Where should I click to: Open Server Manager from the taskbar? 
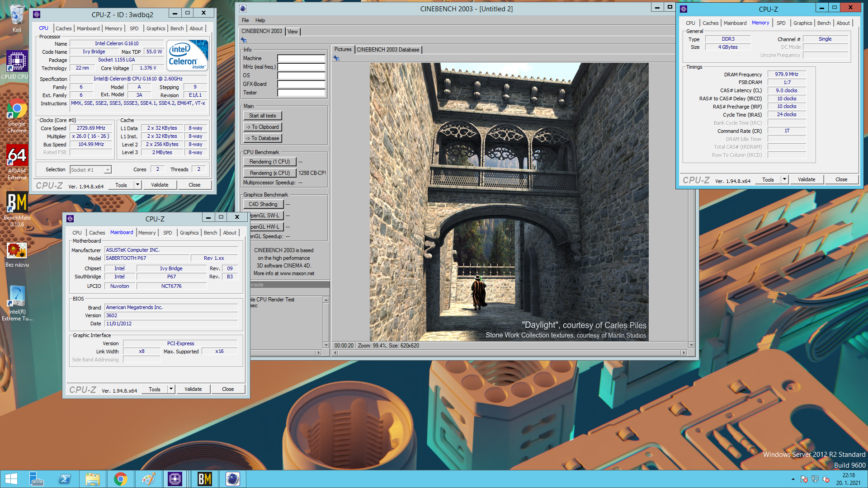tap(36, 479)
